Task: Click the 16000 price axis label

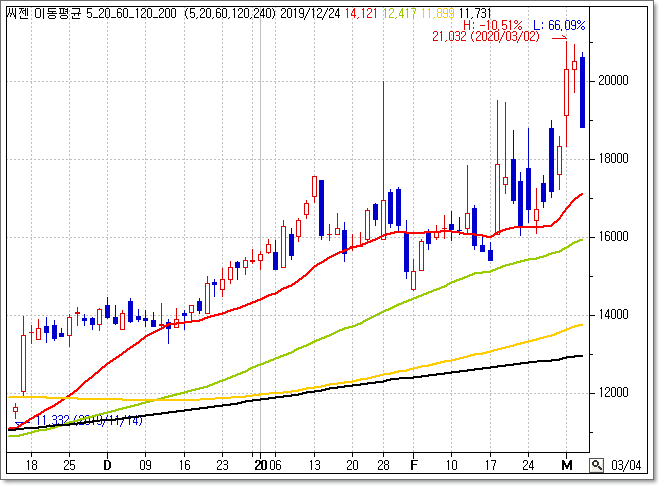Action: 613,236
